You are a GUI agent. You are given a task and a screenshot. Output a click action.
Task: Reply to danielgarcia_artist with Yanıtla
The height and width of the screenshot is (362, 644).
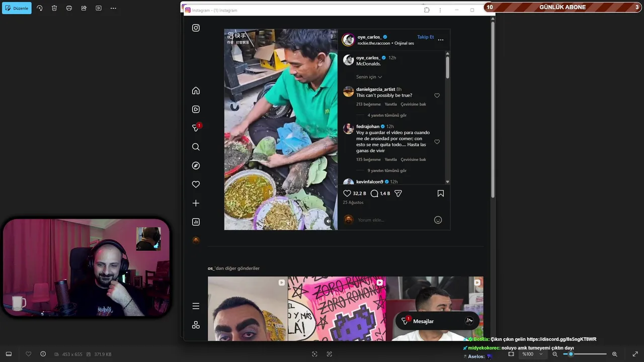click(390, 104)
